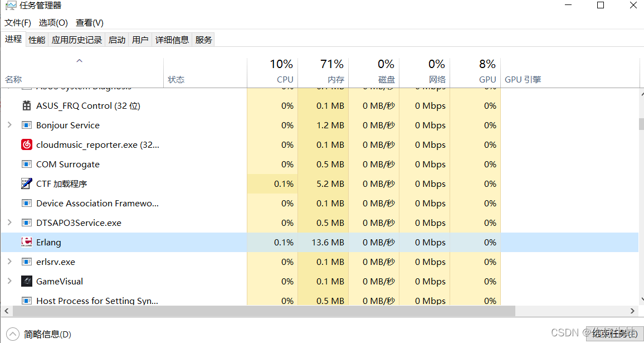The width and height of the screenshot is (644, 343).
Task: Switch to the 性能 tab
Action: pyautogui.click(x=37, y=40)
